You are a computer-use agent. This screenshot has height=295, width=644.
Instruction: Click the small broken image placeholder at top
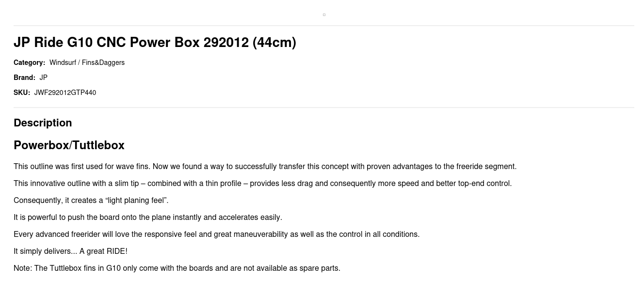click(x=324, y=15)
